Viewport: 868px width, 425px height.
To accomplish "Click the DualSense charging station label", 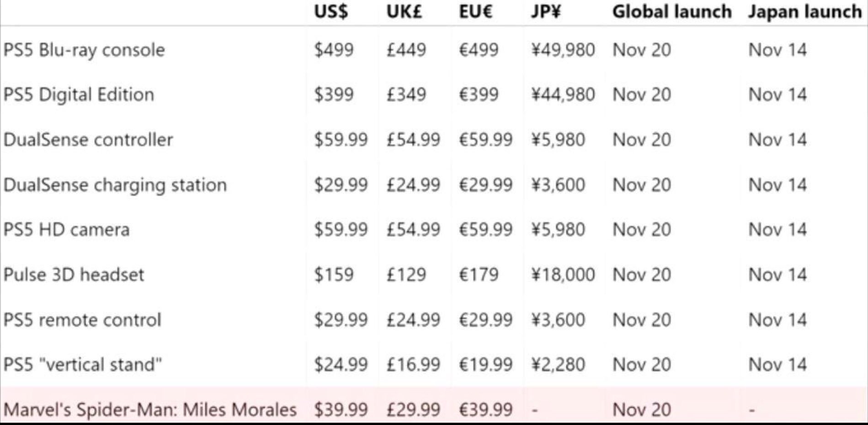I will 115,185.
